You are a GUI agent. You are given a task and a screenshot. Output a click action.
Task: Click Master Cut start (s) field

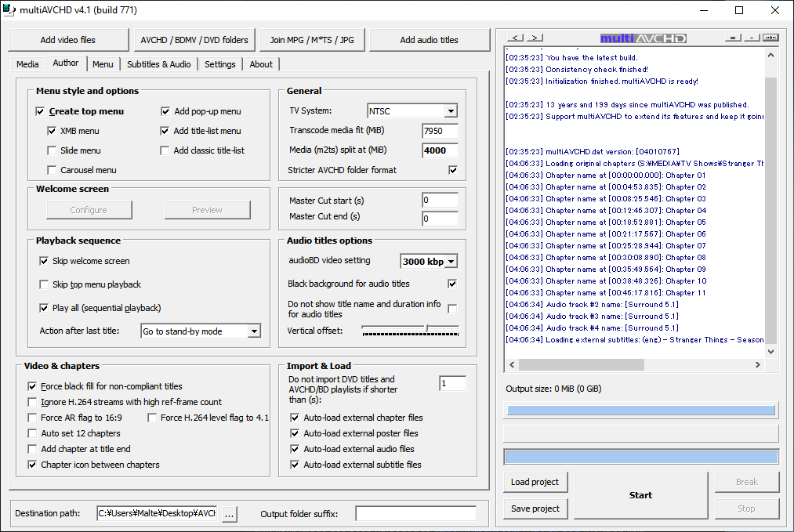click(440, 201)
